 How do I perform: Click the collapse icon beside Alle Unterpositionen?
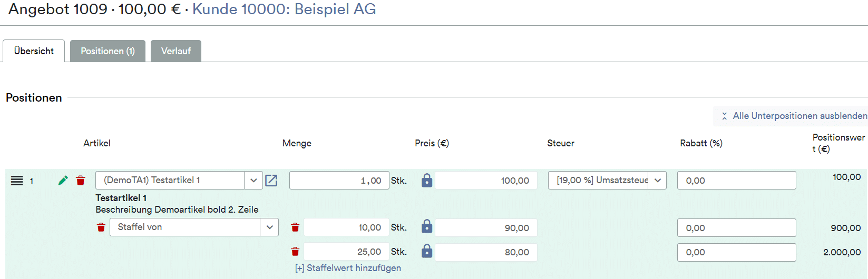click(x=725, y=116)
